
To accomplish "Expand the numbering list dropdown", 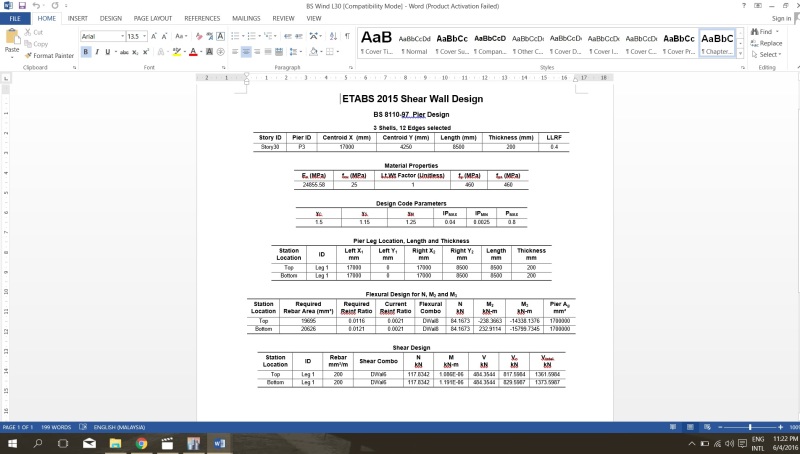I will 259,36.
